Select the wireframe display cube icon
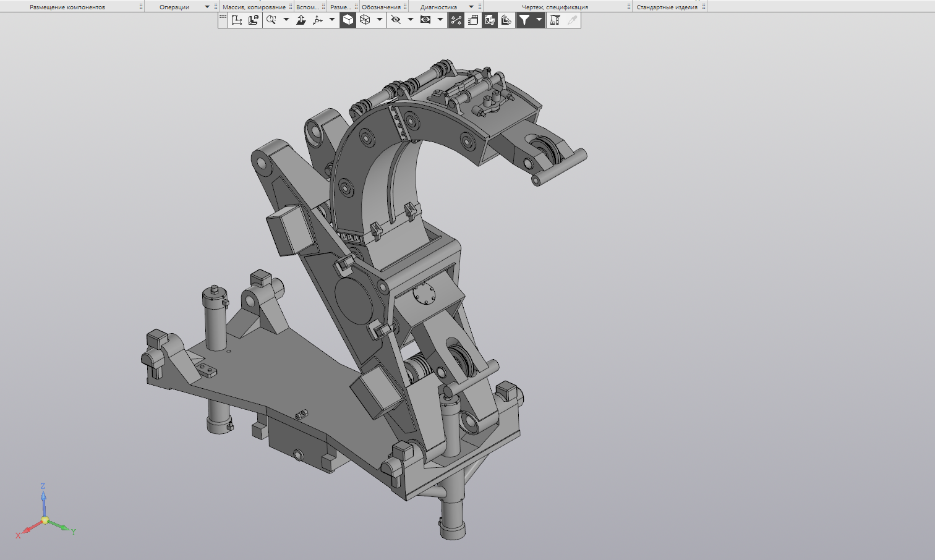 coord(365,20)
